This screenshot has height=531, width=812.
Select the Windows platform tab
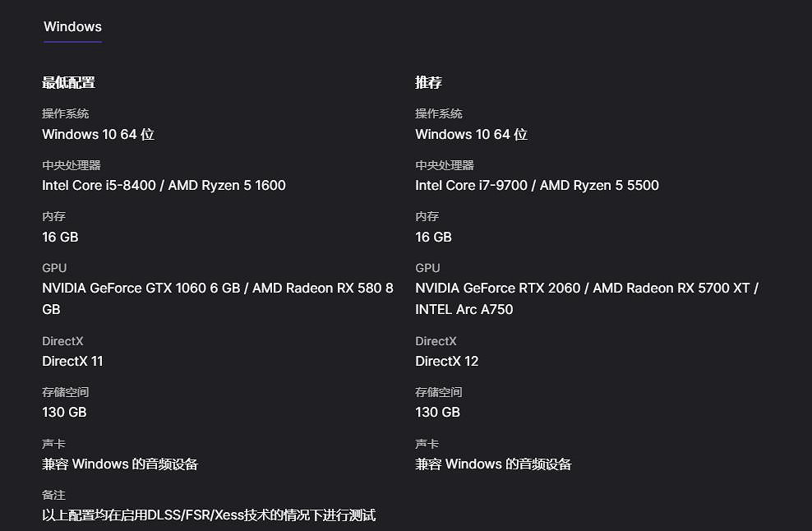click(72, 27)
